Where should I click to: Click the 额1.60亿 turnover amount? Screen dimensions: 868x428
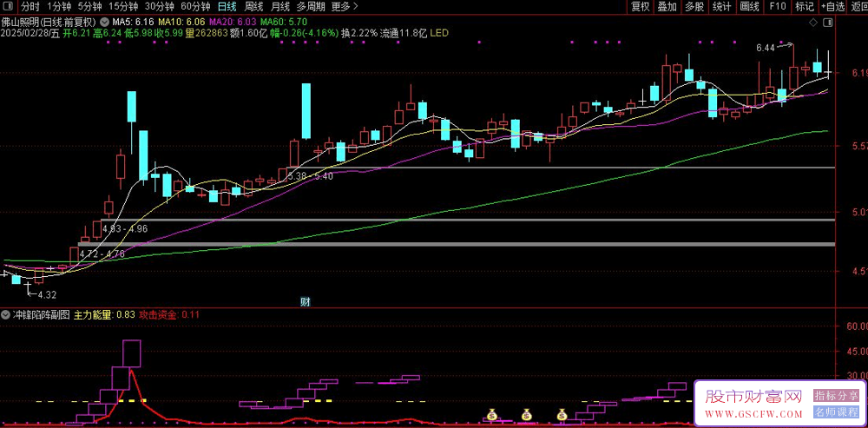coord(248,33)
